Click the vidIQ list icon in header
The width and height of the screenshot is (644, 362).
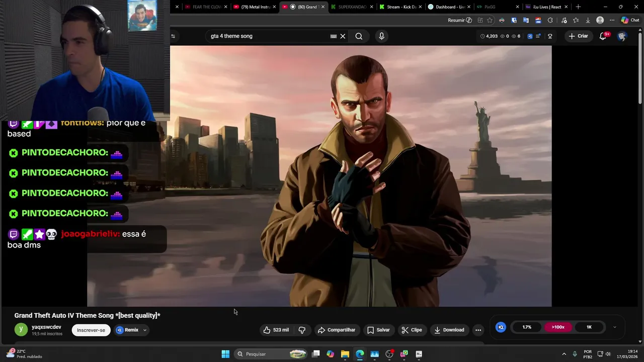pos(538,36)
